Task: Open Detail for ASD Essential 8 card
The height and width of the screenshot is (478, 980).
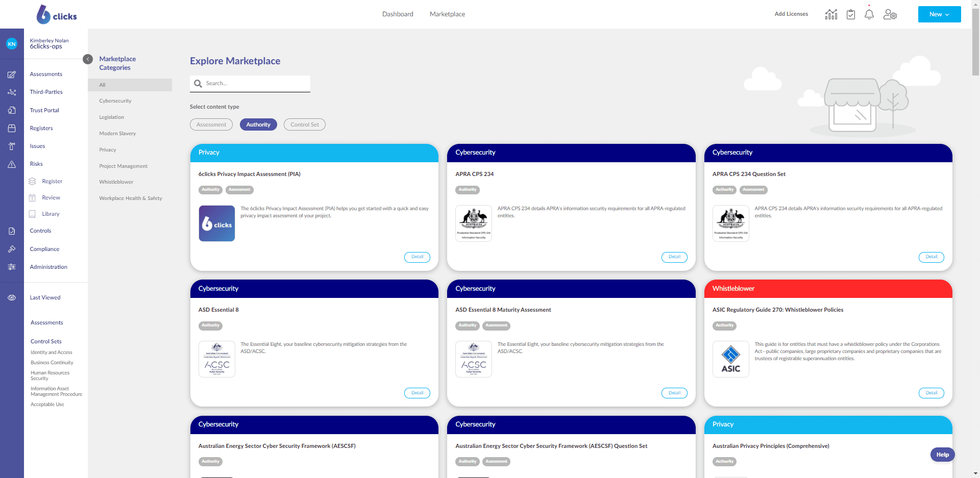Action: pos(418,393)
